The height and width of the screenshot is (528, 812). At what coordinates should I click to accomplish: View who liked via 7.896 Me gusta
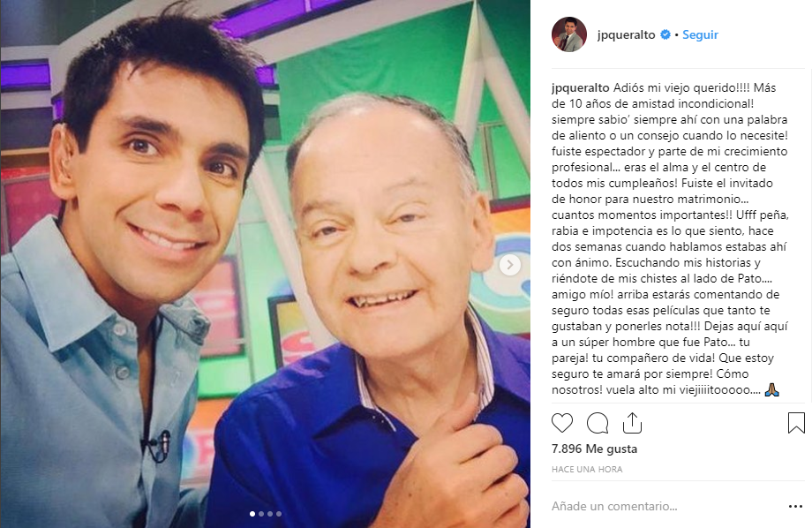click(x=595, y=449)
